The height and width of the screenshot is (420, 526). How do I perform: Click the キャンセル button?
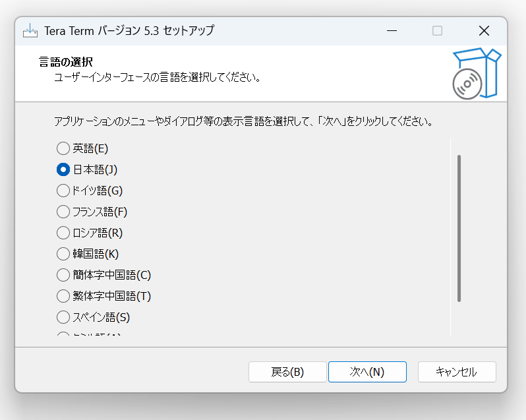457,372
